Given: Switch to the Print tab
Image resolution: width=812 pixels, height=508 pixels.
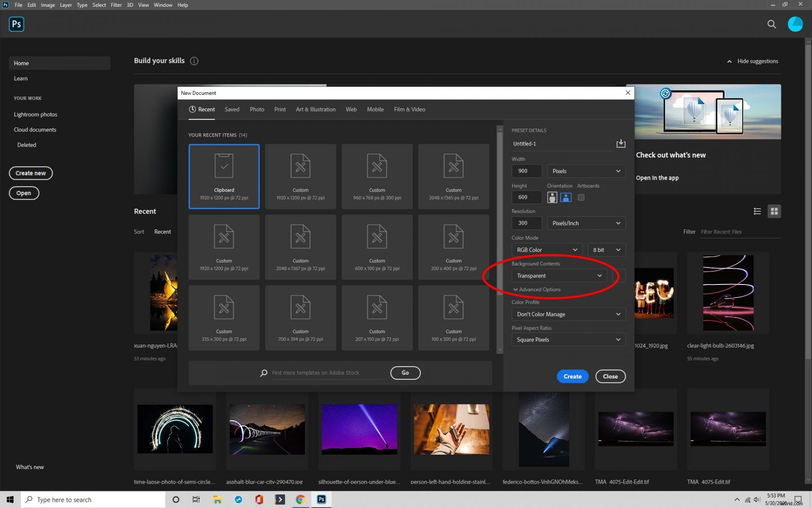Looking at the screenshot, I should (280, 109).
